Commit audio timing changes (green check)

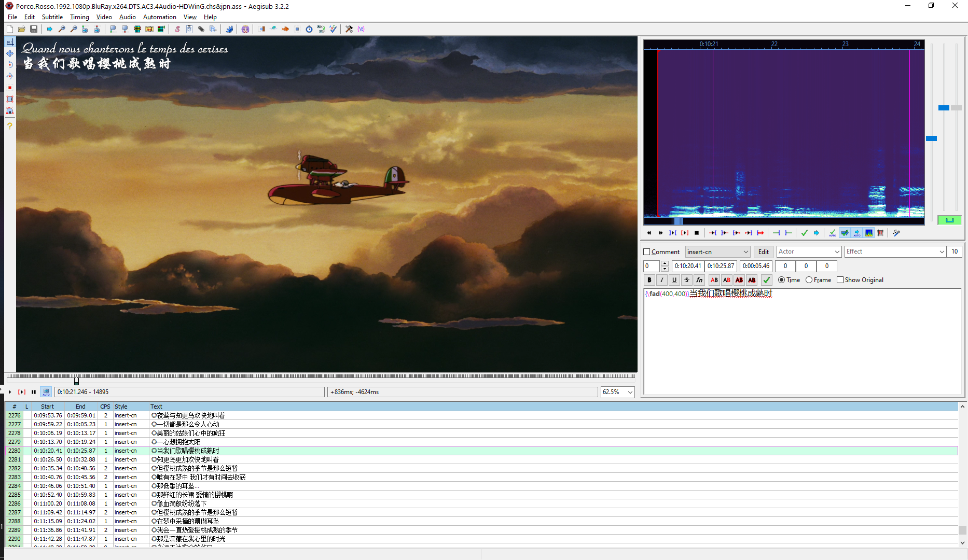pyautogui.click(x=805, y=233)
